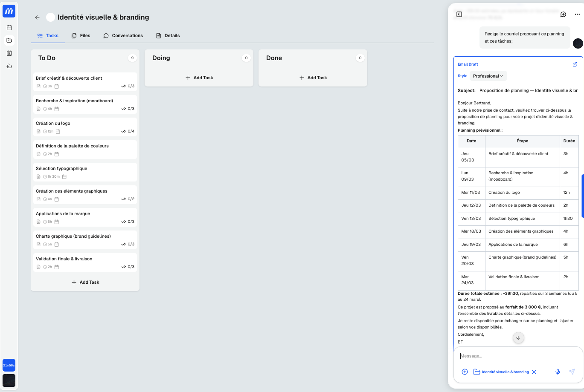Add Task in the Doing column
The width and height of the screenshot is (584, 392).
pos(199,78)
